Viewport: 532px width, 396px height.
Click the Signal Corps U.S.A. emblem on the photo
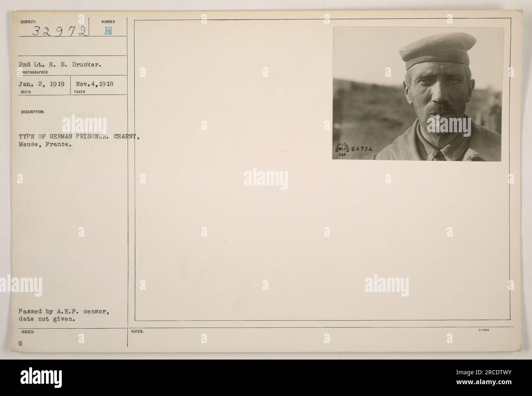(343, 149)
